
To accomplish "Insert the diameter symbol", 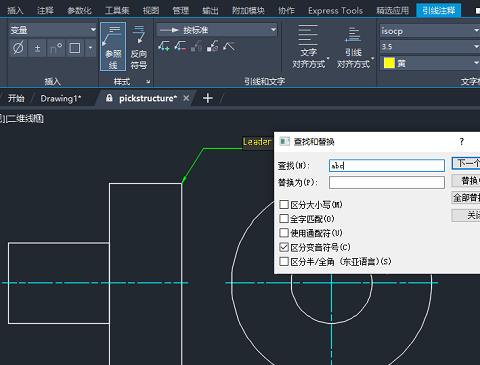I will click(18, 48).
